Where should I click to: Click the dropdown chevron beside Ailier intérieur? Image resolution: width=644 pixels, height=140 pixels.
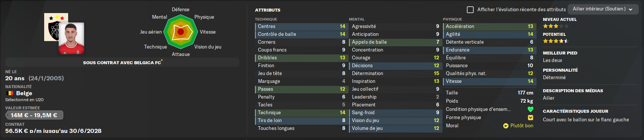point(631,9)
